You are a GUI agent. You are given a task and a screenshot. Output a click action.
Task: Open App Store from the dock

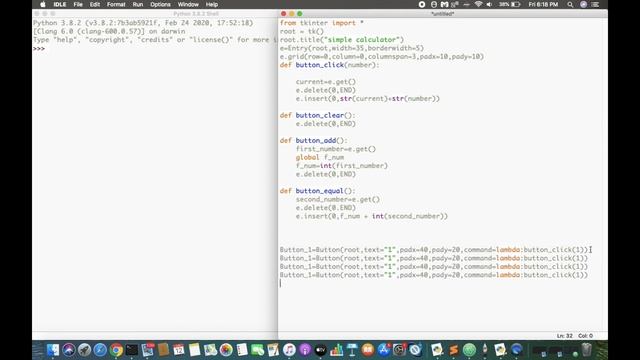pyautogui.click(x=384, y=350)
